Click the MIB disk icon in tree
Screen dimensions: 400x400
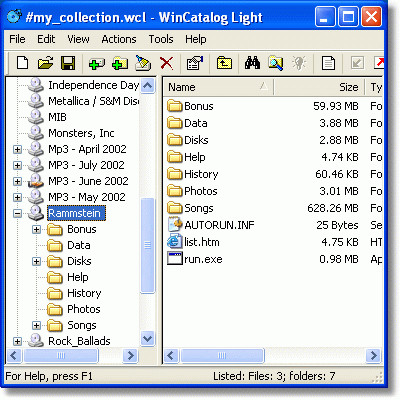(36, 117)
